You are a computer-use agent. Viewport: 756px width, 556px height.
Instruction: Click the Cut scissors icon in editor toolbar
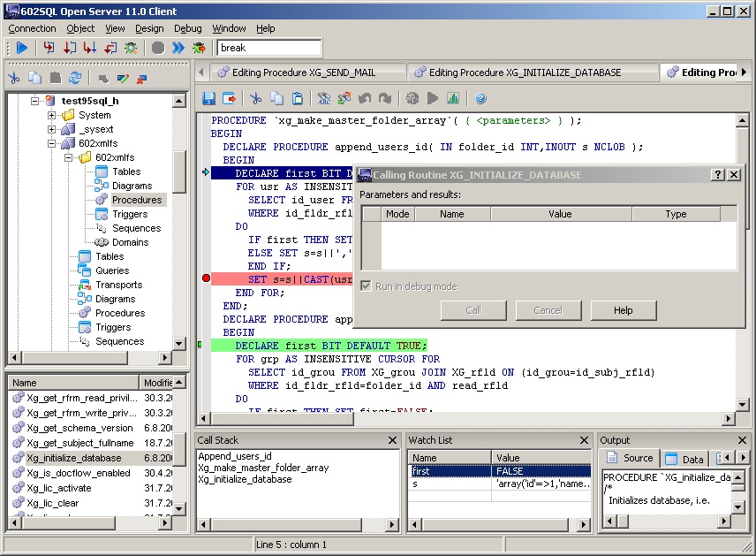pyautogui.click(x=255, y=98)
